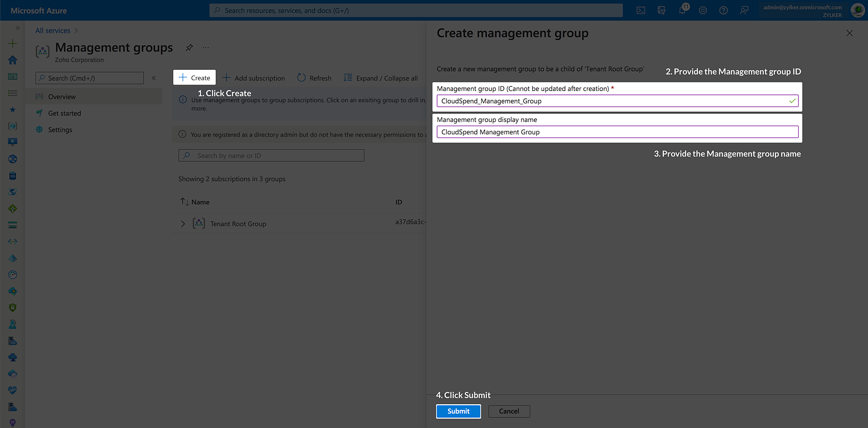Click the Search by name or ID field
This screenshot has width=868, height=428.
tap(271, 155)
